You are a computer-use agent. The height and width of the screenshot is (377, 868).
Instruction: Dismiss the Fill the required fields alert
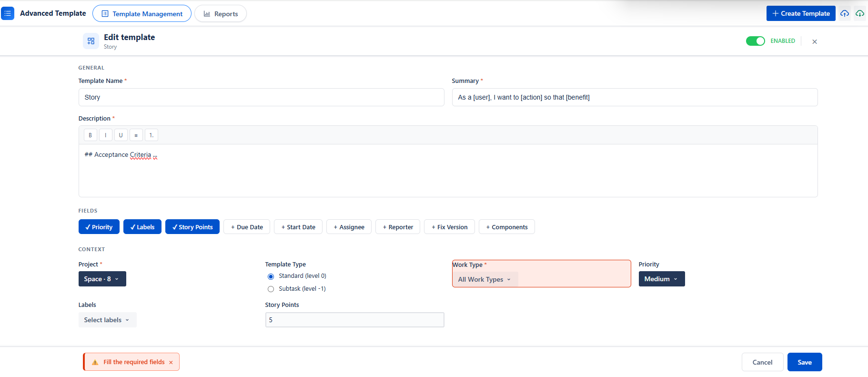point(171,362)
